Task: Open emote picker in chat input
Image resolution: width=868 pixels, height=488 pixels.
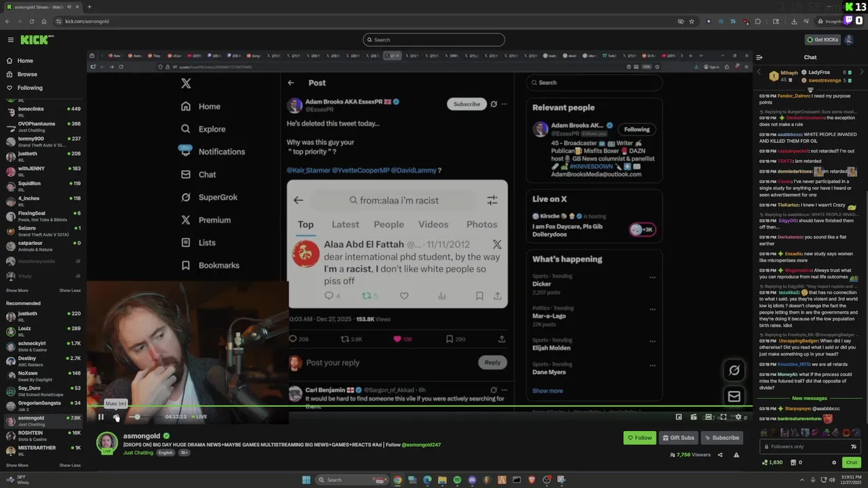Action: pyautogui.click(x=854, y=447)
